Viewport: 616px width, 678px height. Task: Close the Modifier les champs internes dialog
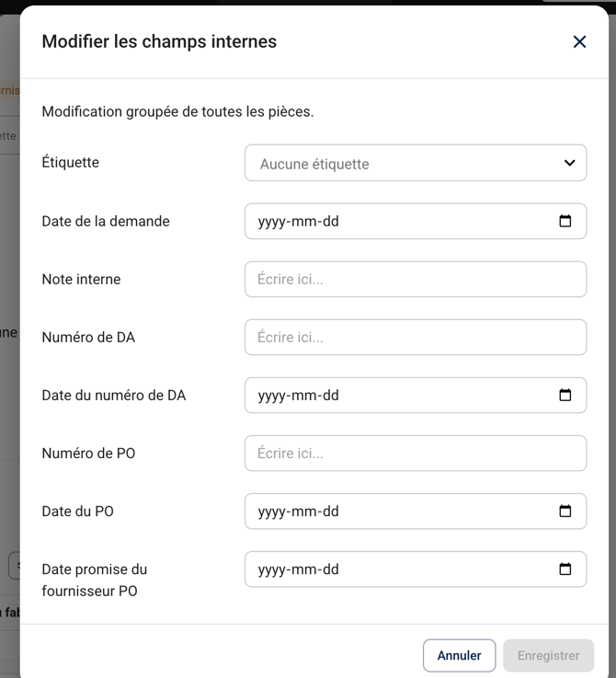(579, 41)
